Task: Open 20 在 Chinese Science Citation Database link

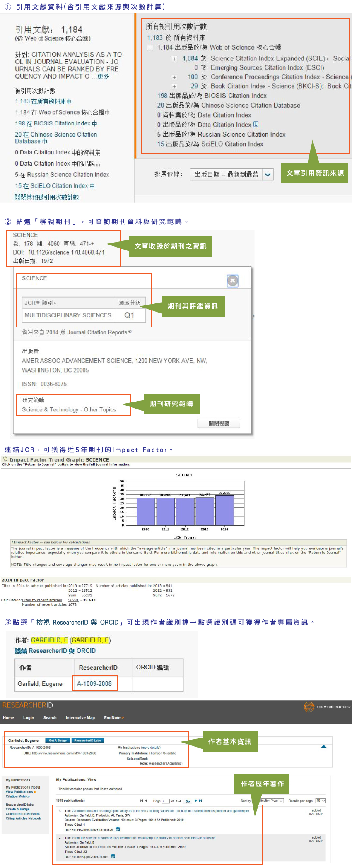Action: pos(56,138)
